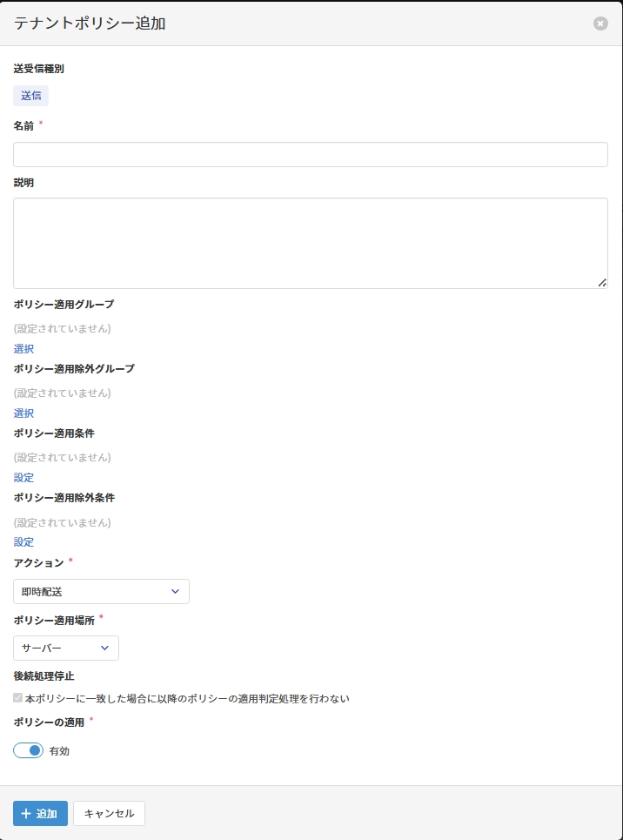Open the ポリシー適用場所 dropdown showing サーバー
Viewport: 623px width, 840px height.
(66, 648)
